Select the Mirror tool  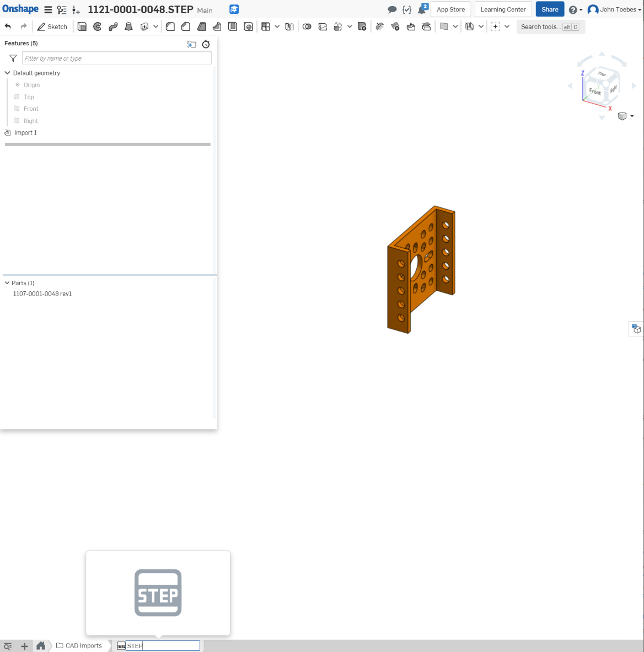pos(290,26)
